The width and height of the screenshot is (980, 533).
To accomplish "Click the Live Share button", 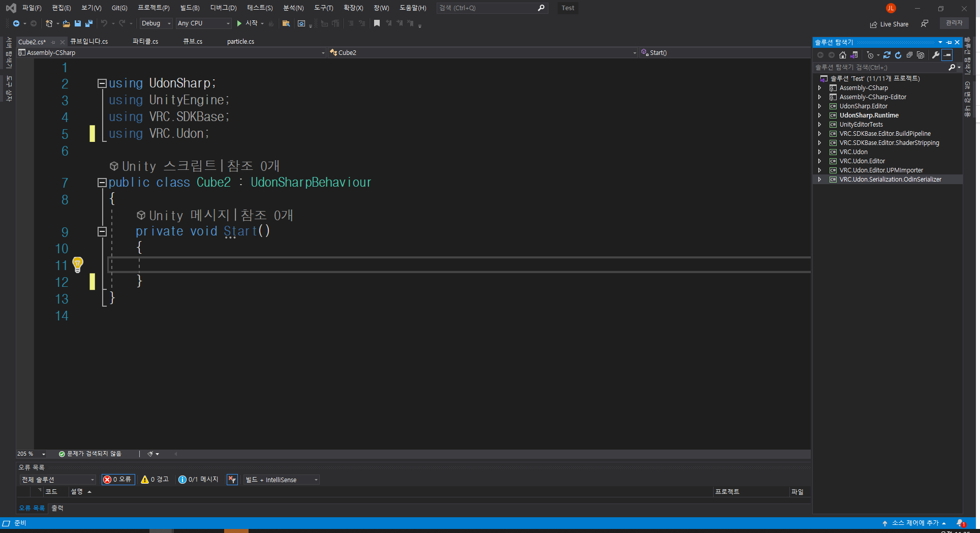I will [889, 24].
